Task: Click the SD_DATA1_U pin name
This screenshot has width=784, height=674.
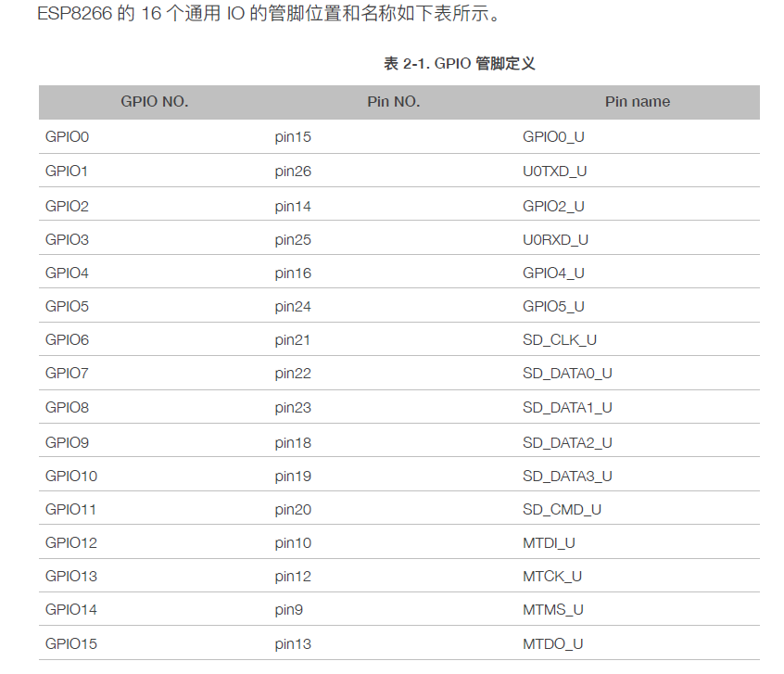Action: click(x=567, y=407)
